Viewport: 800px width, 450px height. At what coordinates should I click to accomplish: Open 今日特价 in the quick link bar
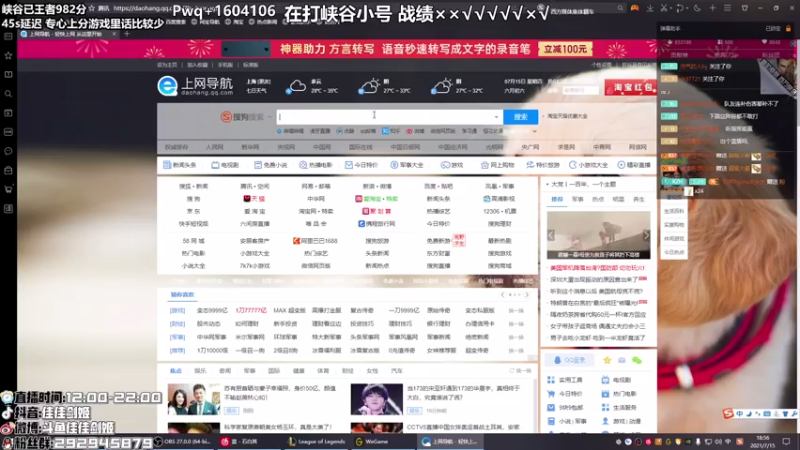[362, 165]
